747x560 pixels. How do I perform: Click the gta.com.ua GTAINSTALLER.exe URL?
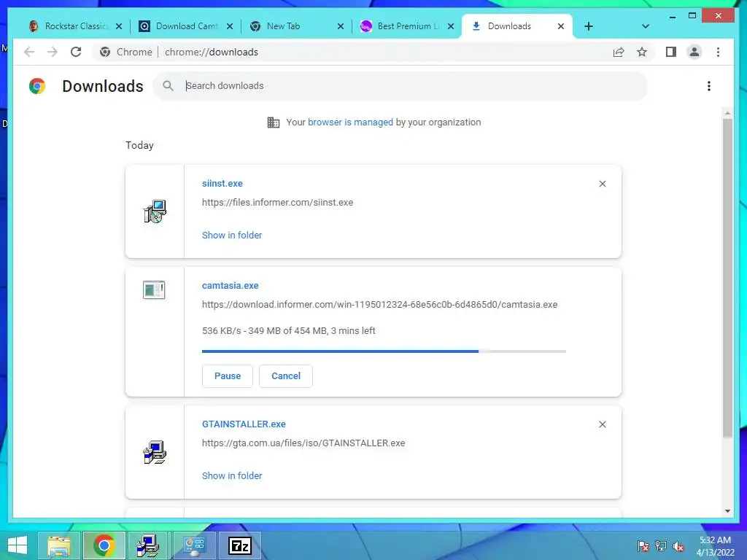pos(303,443)
